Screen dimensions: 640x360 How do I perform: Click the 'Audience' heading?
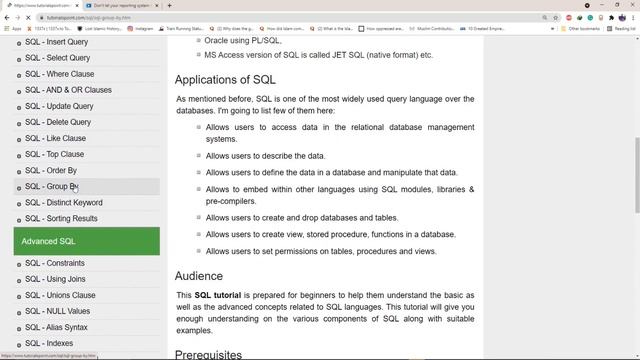[x=199, y=276]
